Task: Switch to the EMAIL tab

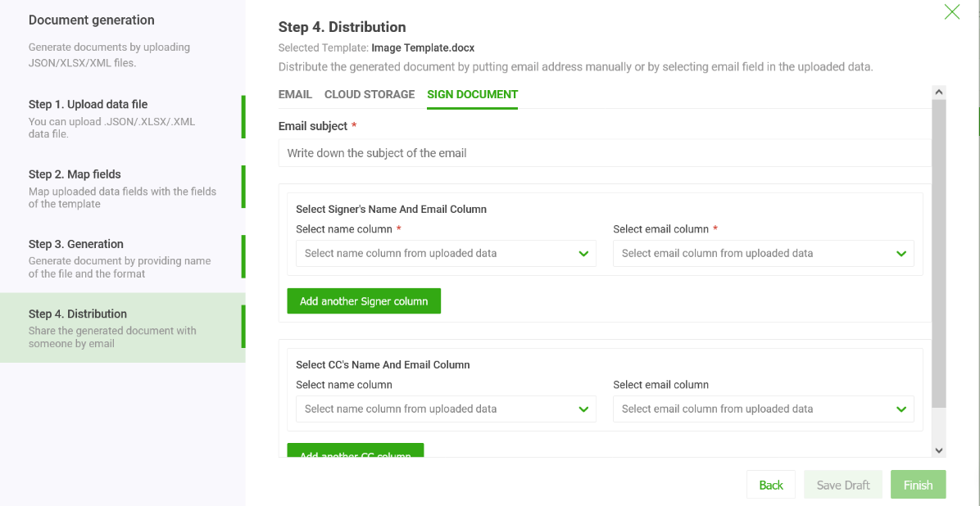Action: click(295, 94)
